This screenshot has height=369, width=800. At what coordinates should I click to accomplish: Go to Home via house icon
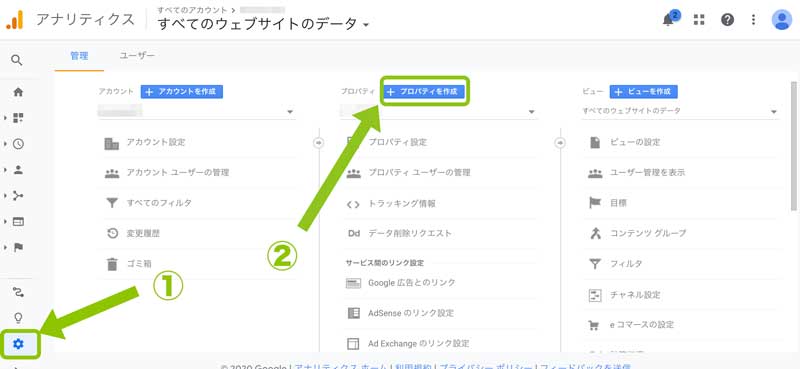tap(18, 92)
